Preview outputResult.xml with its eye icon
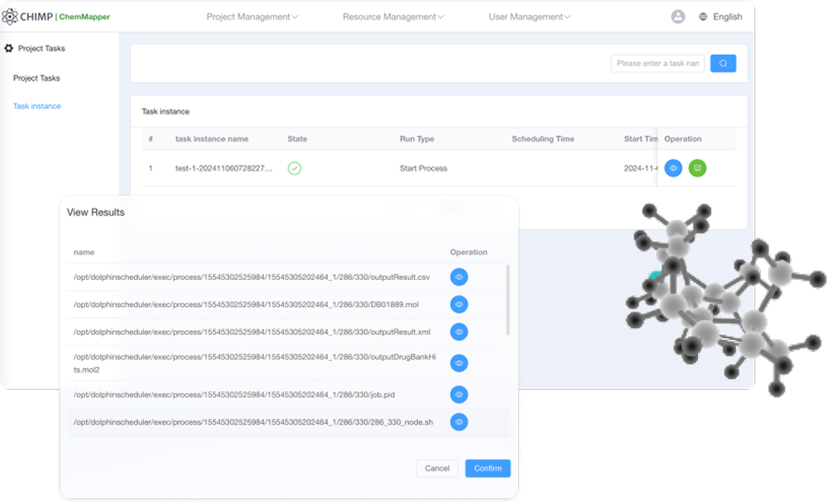Screen dimensions: 838x504 click(459, 332)
